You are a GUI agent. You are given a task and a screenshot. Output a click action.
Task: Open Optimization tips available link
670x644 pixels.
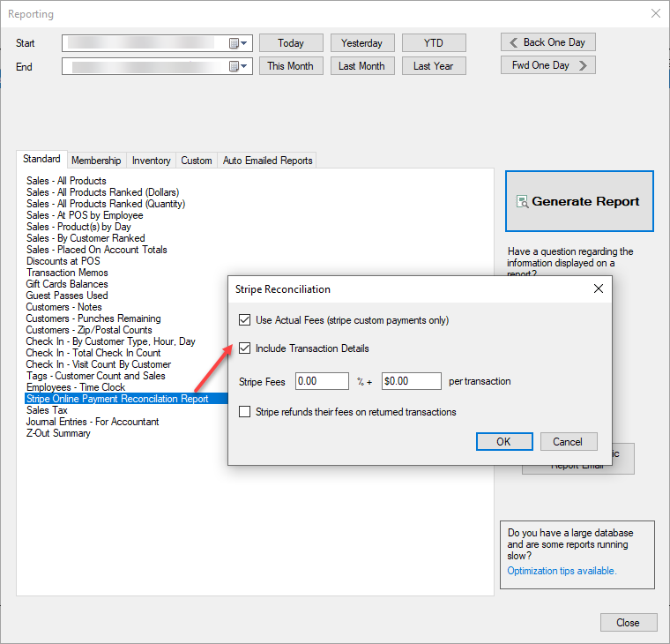click(x=562, y=571)
